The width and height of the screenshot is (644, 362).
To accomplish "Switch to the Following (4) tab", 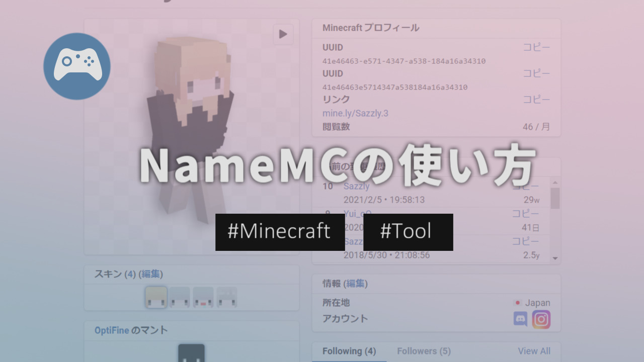I will (x=349, y=351).
